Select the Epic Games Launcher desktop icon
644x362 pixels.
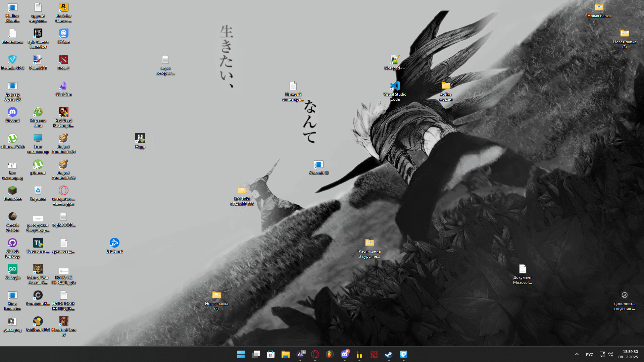pos(38,39)
